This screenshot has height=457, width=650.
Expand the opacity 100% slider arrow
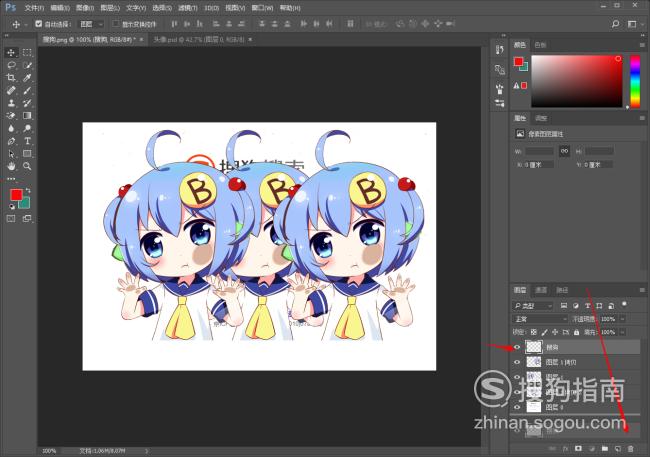pos(622,319)
